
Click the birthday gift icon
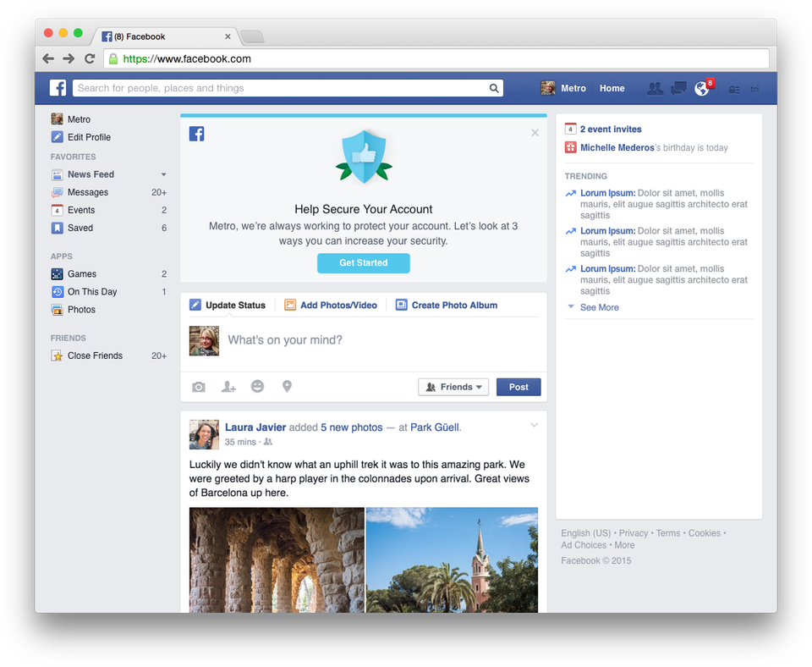pyautogui.click(x=570, y=147)
